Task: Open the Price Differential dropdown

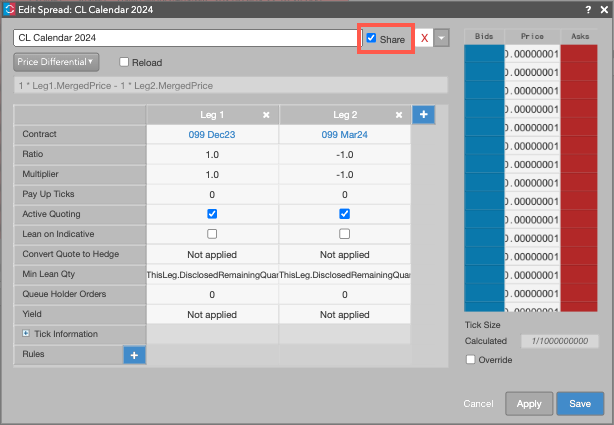Action: click(x=56, y=62)
